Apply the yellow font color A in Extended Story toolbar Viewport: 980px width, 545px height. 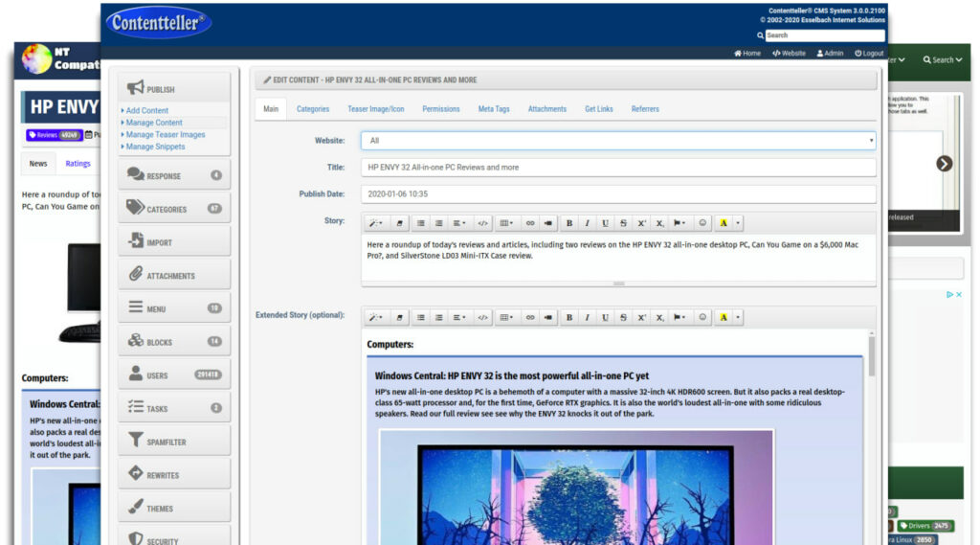[x=724, y=317]
